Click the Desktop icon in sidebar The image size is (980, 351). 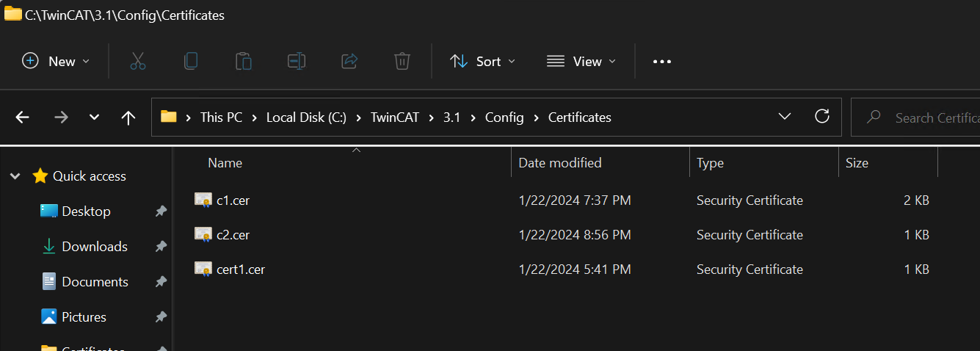(x=49, y=211)
